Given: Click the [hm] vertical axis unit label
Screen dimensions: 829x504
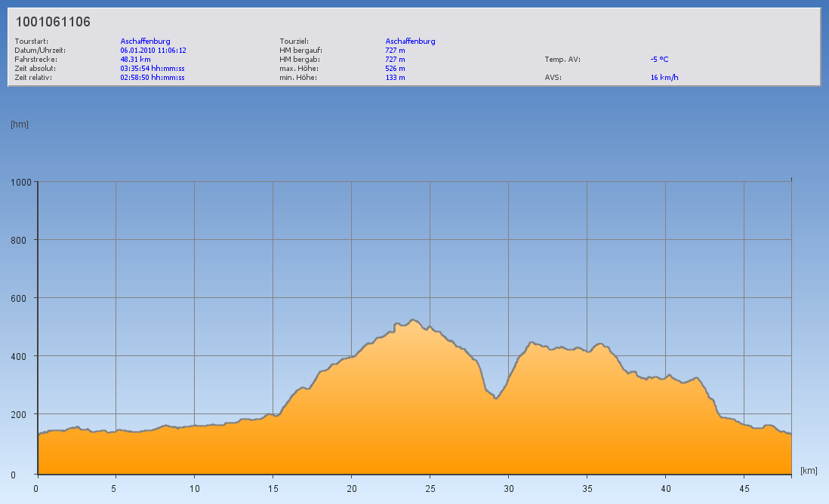Looking at the screenshot, I should click(x=20, y=124).
